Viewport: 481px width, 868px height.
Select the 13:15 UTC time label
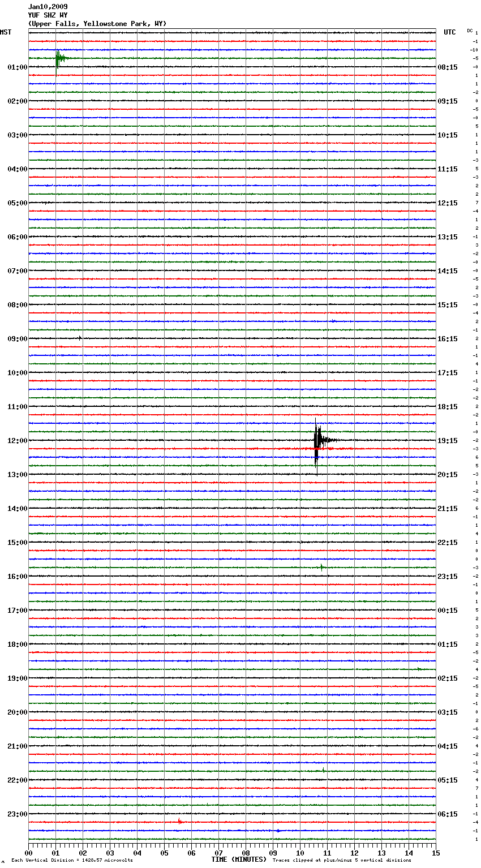[448, 237]
